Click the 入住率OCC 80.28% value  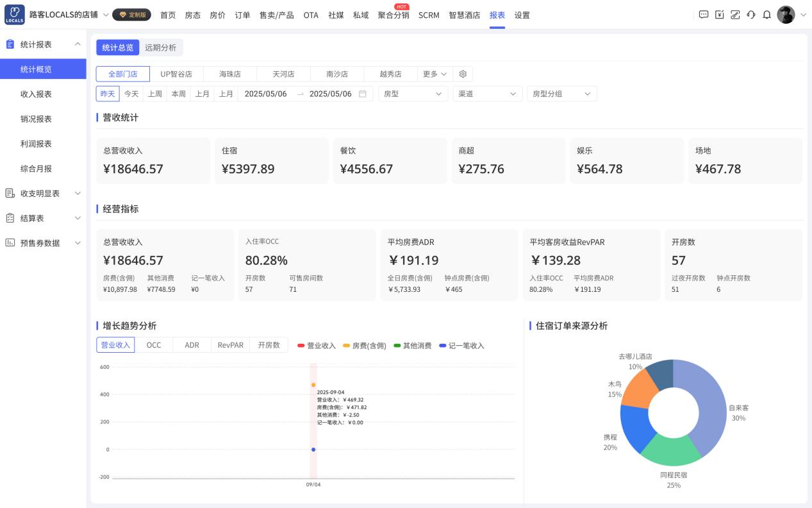click(267, 260)
